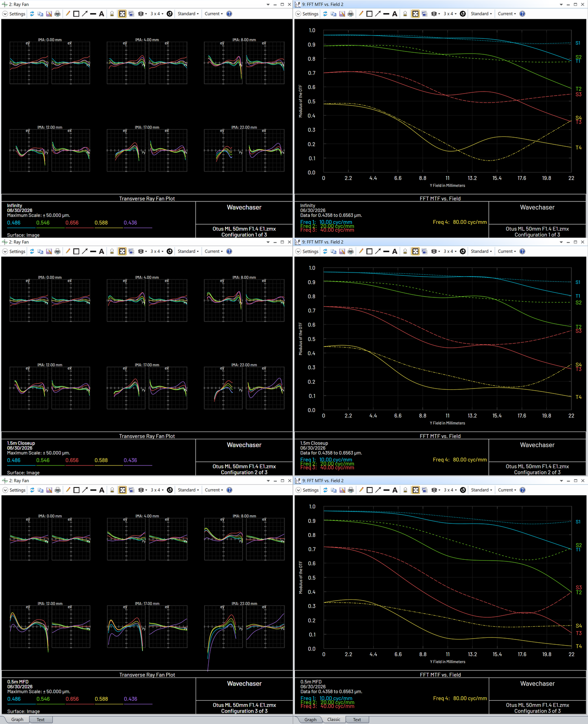588x724 pixels.
Task: Toggle the lock window icon in Configuration 1 Ray Fan
Action: point(112,14)
